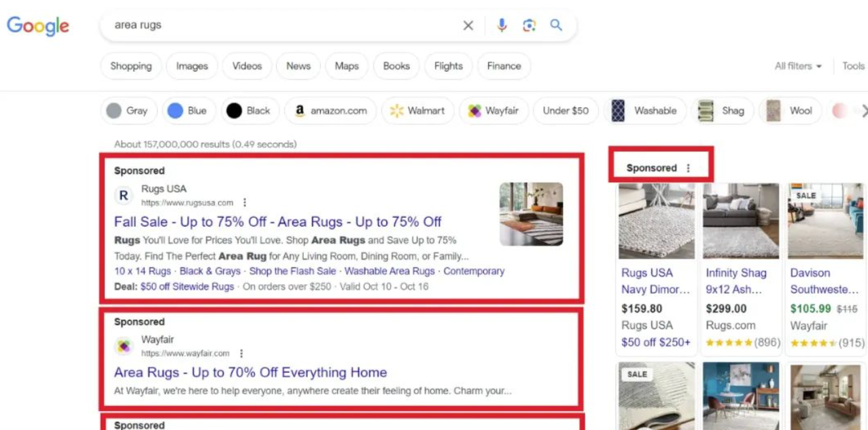Clear the search box with X

[468, 26]
